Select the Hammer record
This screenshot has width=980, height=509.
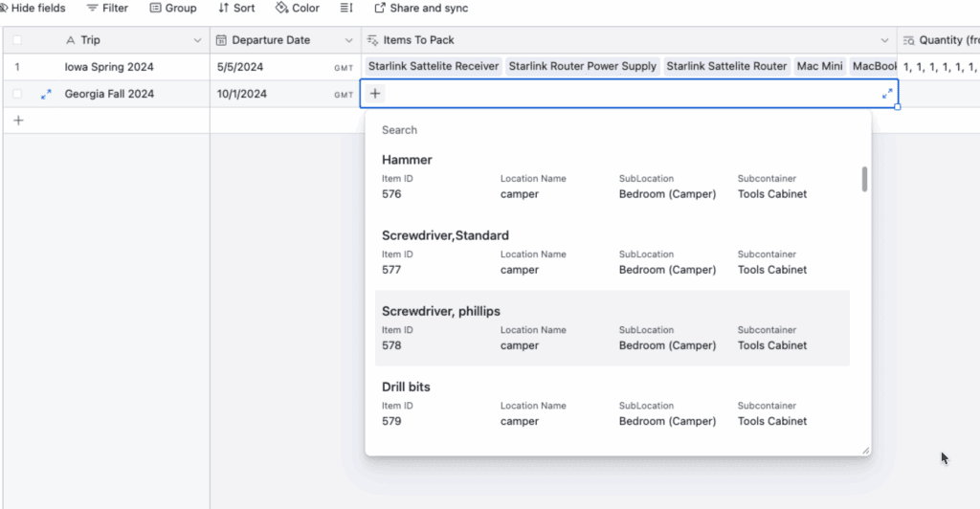click(612, 177)
